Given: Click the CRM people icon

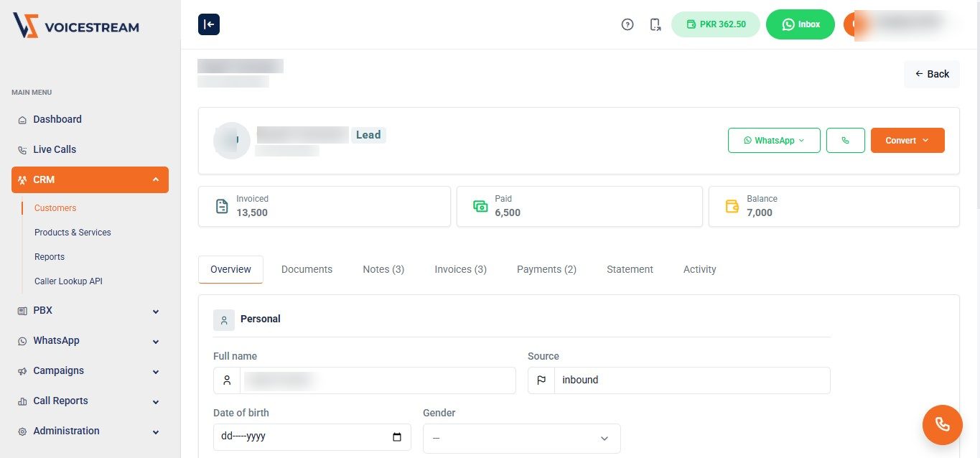Looking at the screenshot, I should (22, 180).
